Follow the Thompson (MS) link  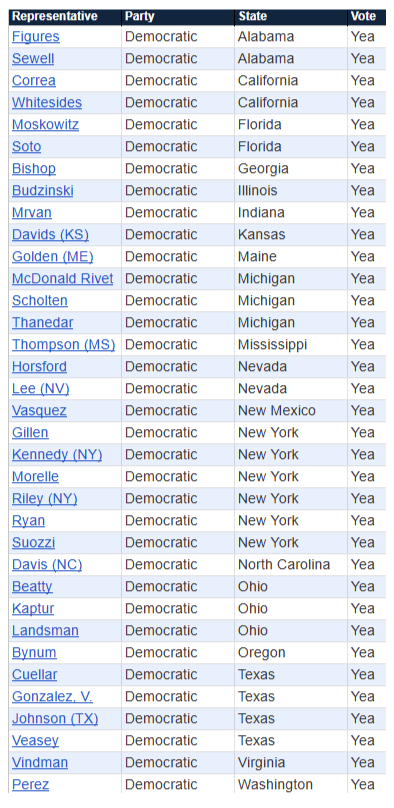63,345
